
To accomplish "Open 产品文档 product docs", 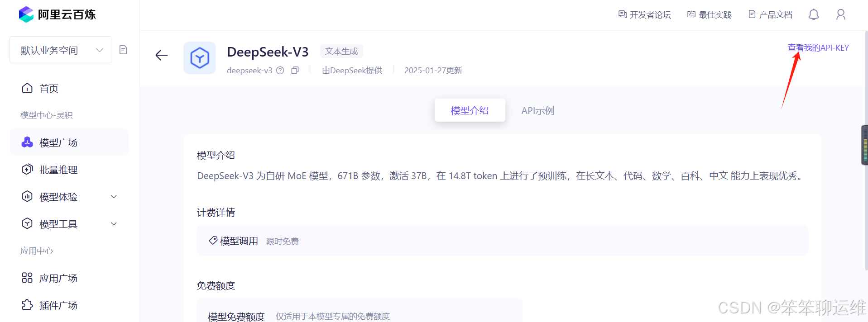I will pyautogui.click(x=770, y=15).
